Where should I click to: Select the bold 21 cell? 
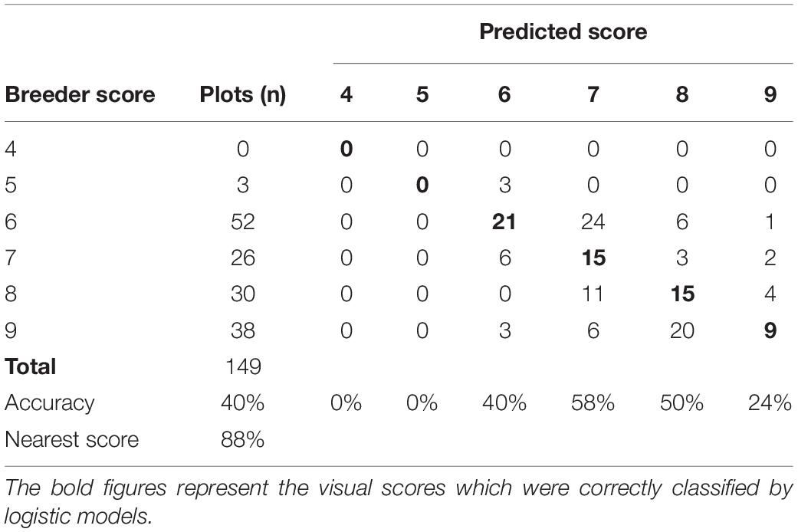point(504,222)
